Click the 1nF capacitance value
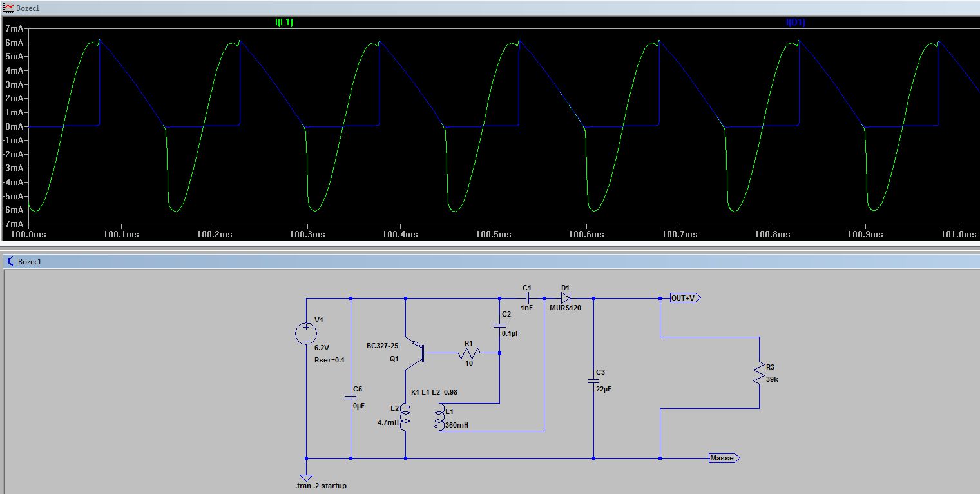This screenshot has width=980, height=494. (527, 308)
